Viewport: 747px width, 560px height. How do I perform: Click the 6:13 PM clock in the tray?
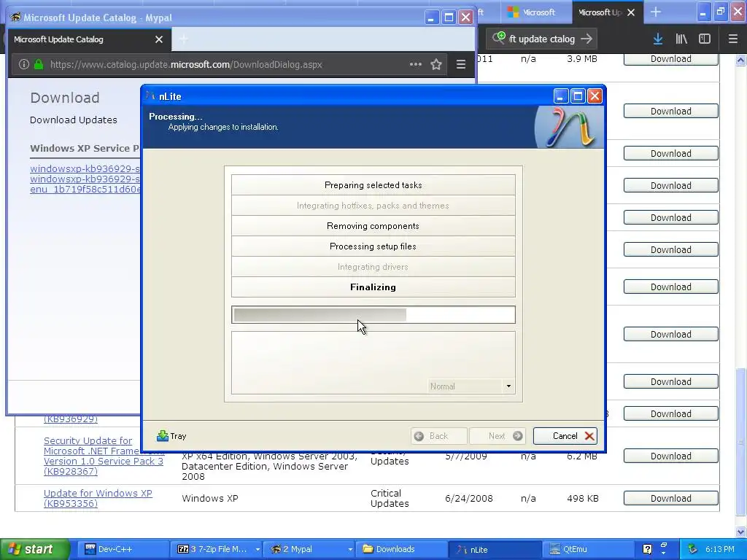pos(720,549)
